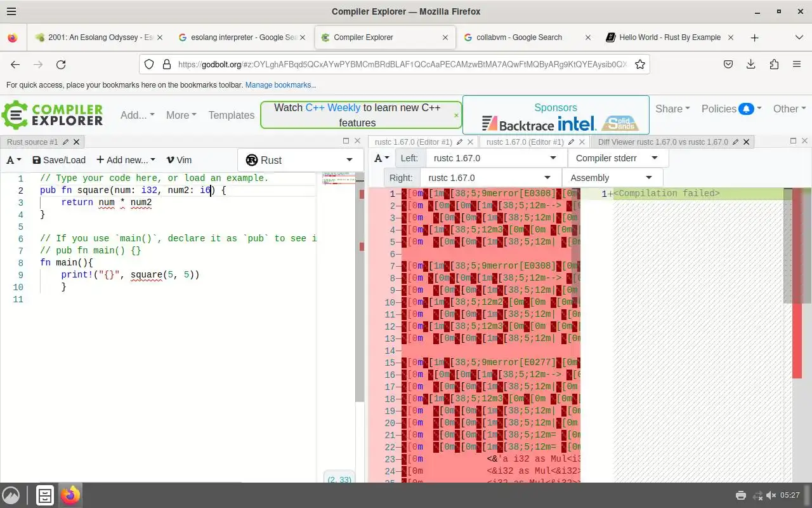
Task: Open tracking protection shield in address bar
Action: pos(149,64)
